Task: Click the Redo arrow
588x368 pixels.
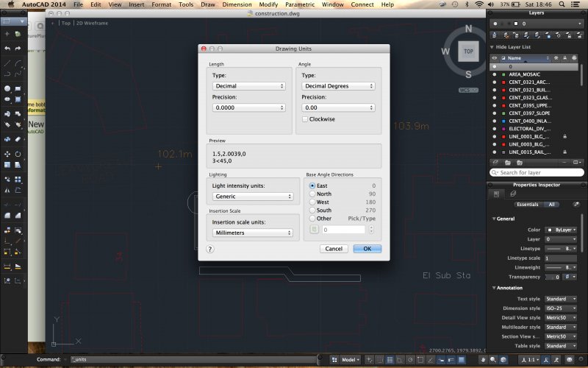Action: coord(18,49)
